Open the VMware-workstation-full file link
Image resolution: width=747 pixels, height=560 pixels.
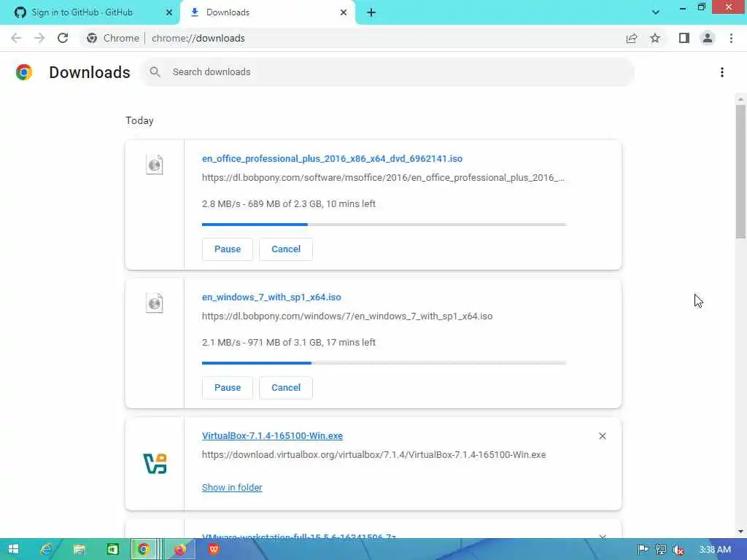click(x=298, y=536)
